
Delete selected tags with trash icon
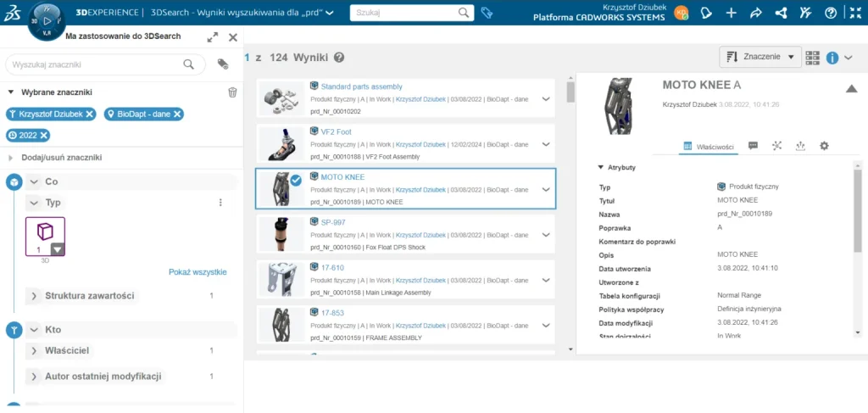[232, 92]
